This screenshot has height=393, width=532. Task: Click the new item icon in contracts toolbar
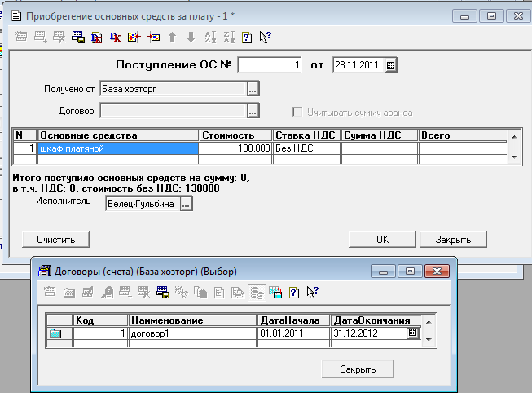click(x=50, y=292)
